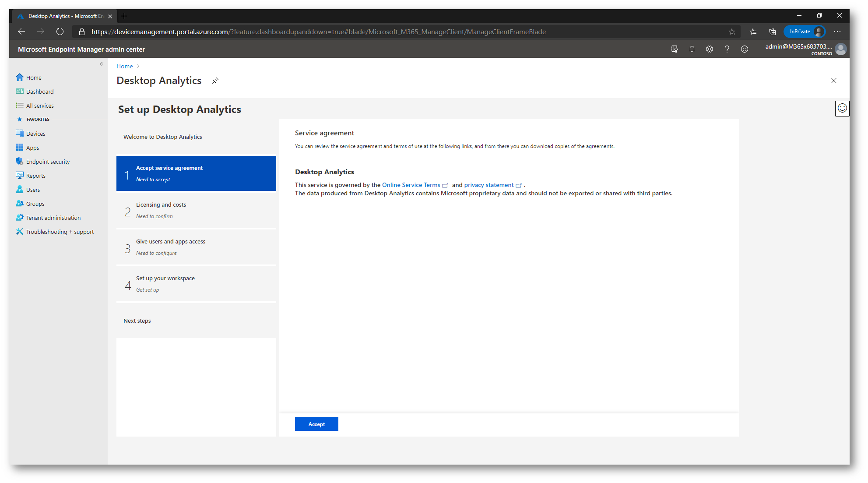868x483 pixels.
Task: View site information lock icon
Action: click(81, 32)
